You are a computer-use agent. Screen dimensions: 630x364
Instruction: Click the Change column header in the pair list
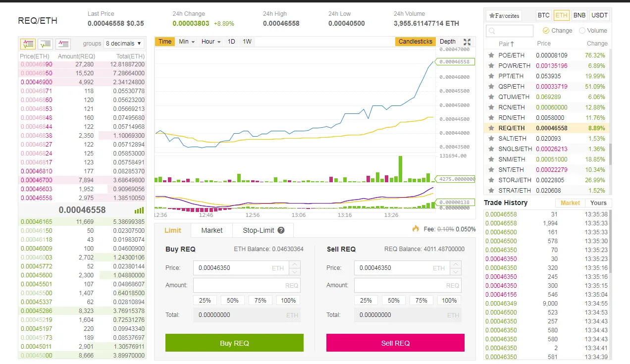pos(597,44)
